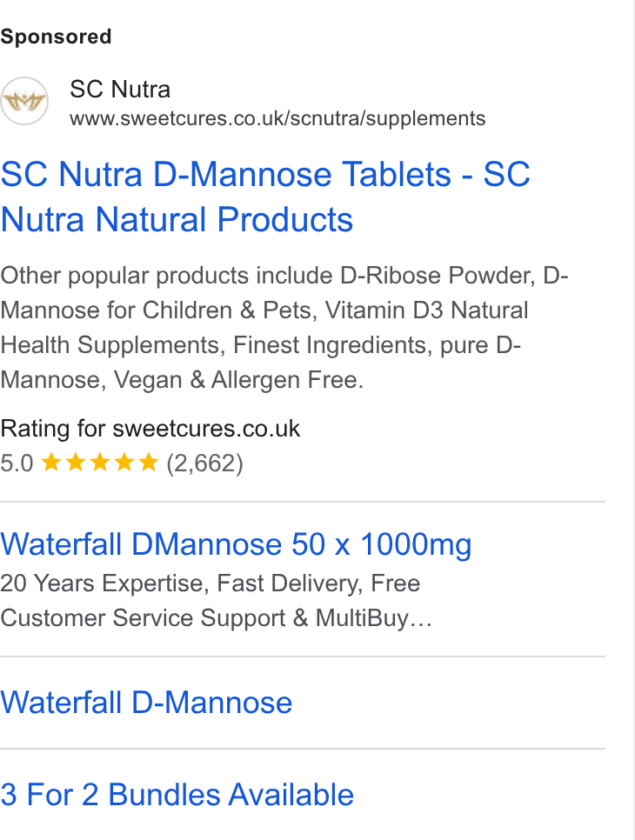Open SC Nutra D-Mannose Tablets headline link
Viewport: 635px width, 840px height.
[x=265, y=197]
